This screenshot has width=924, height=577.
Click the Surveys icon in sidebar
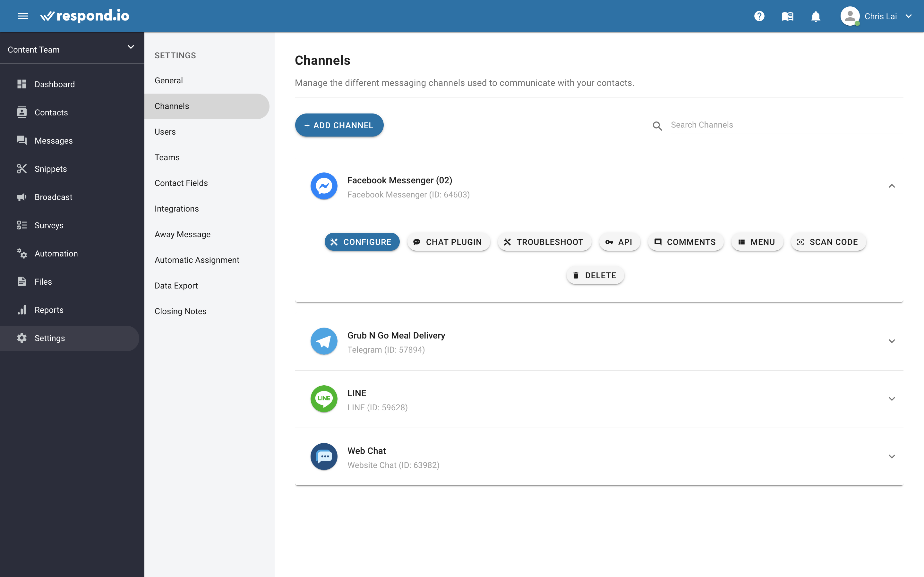(21, 225)
